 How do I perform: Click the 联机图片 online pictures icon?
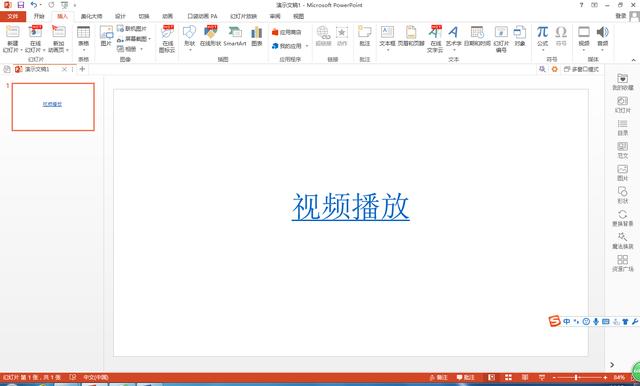pyautogui.click(x=131, y=29)
